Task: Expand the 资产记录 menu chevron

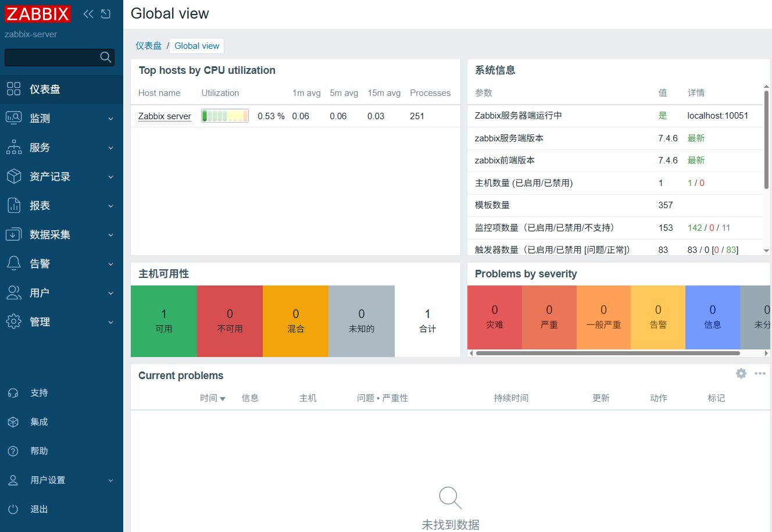Action: pos(111,177)
